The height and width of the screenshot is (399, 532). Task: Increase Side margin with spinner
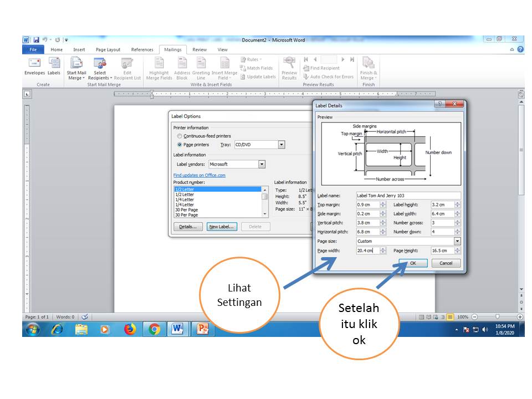(383, 212)
